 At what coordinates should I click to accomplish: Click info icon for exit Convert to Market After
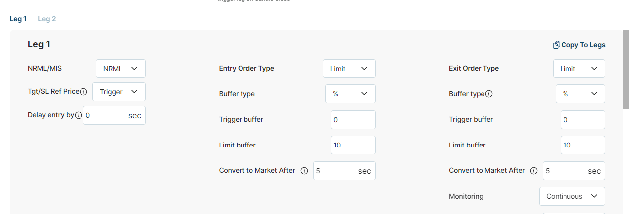(x=534, y=171)
